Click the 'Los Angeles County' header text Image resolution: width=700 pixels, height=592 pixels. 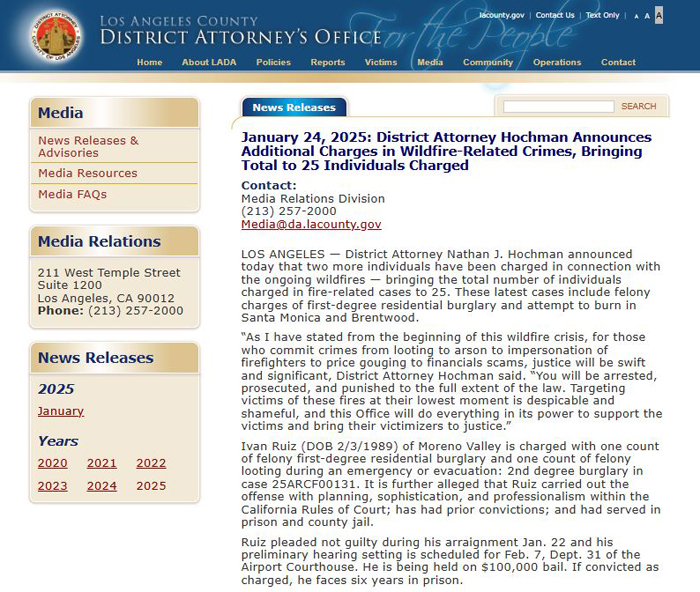tap(179, 21)
